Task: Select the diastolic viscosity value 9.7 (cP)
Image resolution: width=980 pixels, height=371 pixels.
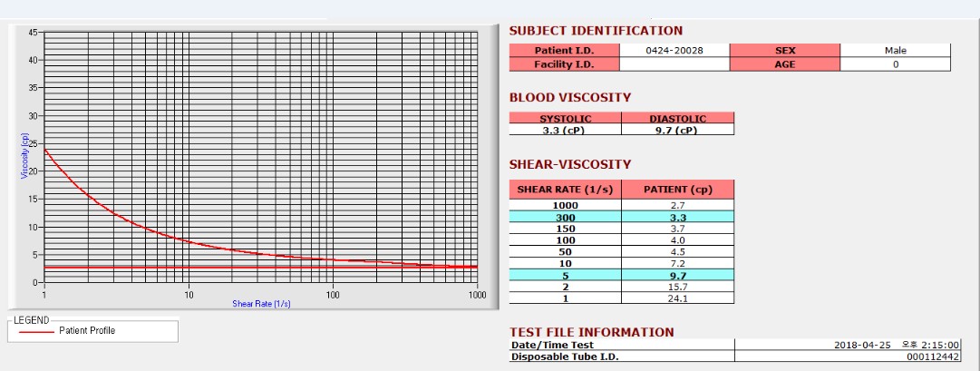Action: [x=677, y=130]
